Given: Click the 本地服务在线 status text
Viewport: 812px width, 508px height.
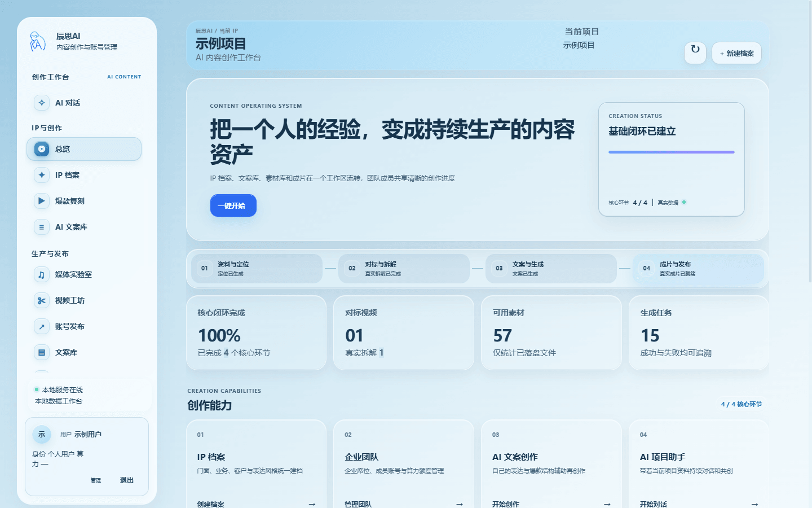Looking at the screenshot, I should [x=63, y=390].
